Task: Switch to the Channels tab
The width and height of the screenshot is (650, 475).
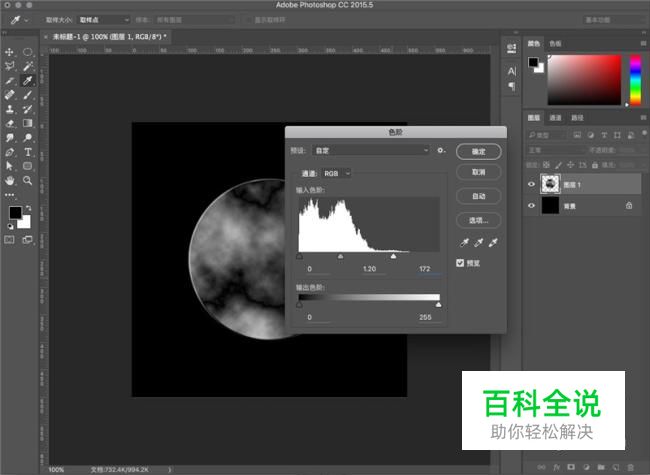Action: click(x=555, y=118)
